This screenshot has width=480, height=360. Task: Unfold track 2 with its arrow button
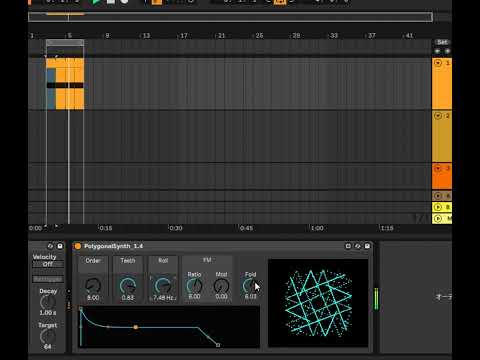click(x=438, y=116)
